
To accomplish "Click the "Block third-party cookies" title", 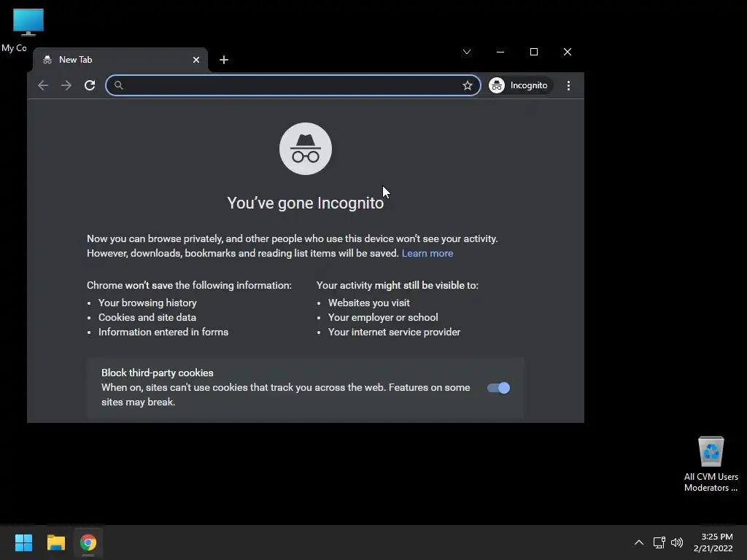I will (x=158, y=373).
